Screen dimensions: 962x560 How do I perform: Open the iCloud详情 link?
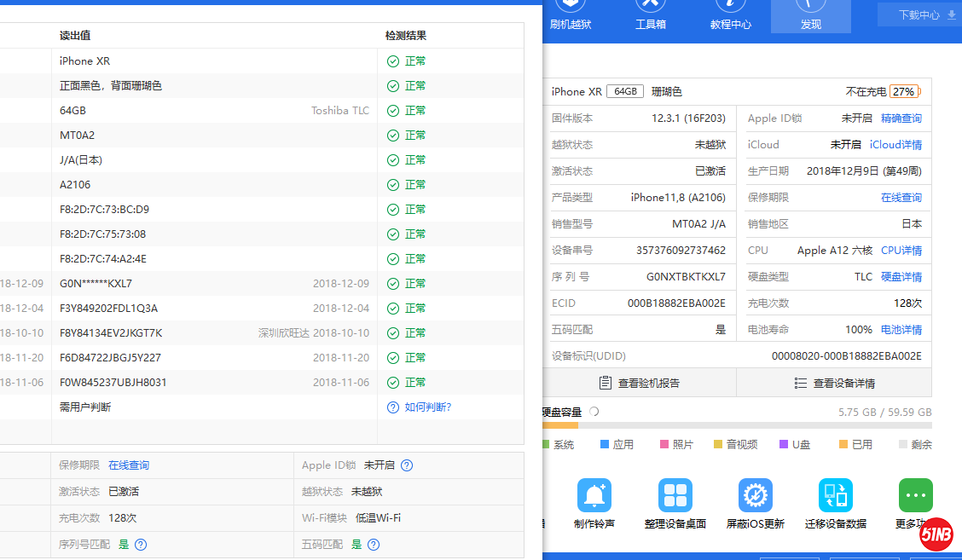tap(895, 145)
